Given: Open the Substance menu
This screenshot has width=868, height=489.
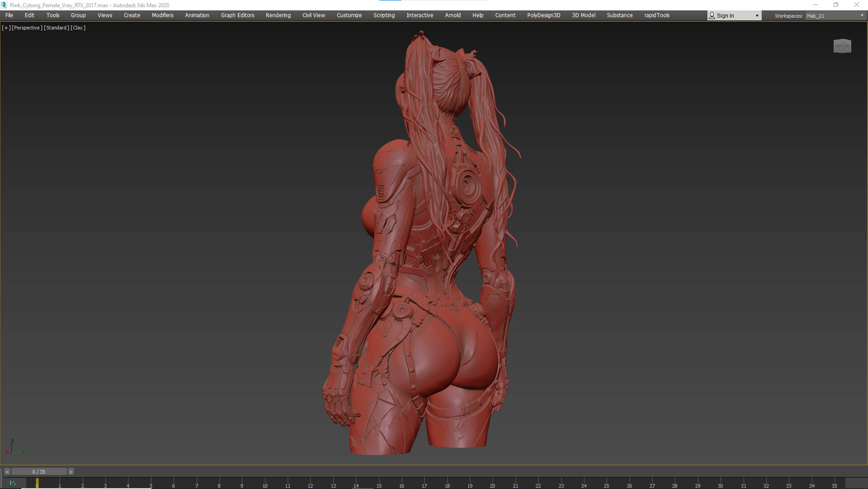Looking at the screenshot, I should 620,15.
